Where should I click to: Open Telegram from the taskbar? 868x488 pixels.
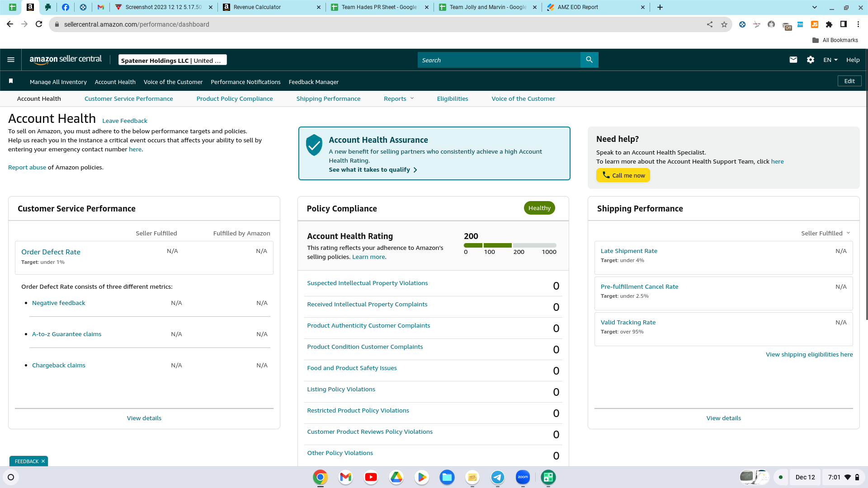click(x=497, y=477)
